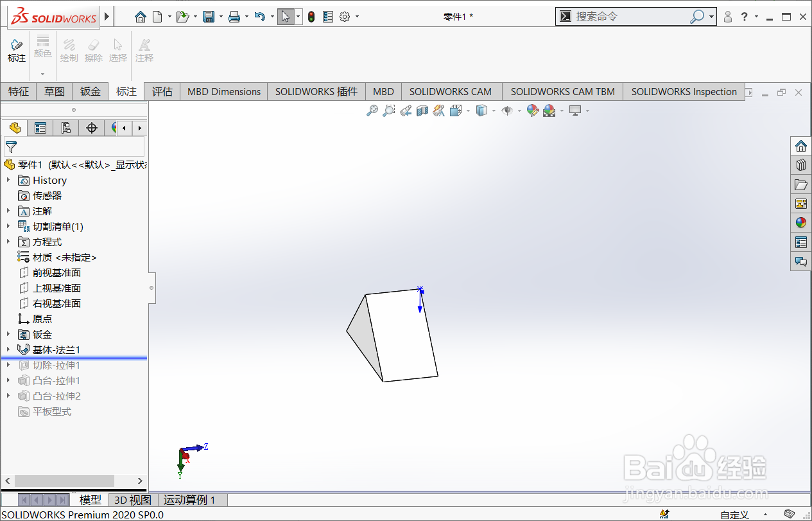812x521 pixels.
Task: Open Design Library icon in task pane
Action: coord(800,165)
